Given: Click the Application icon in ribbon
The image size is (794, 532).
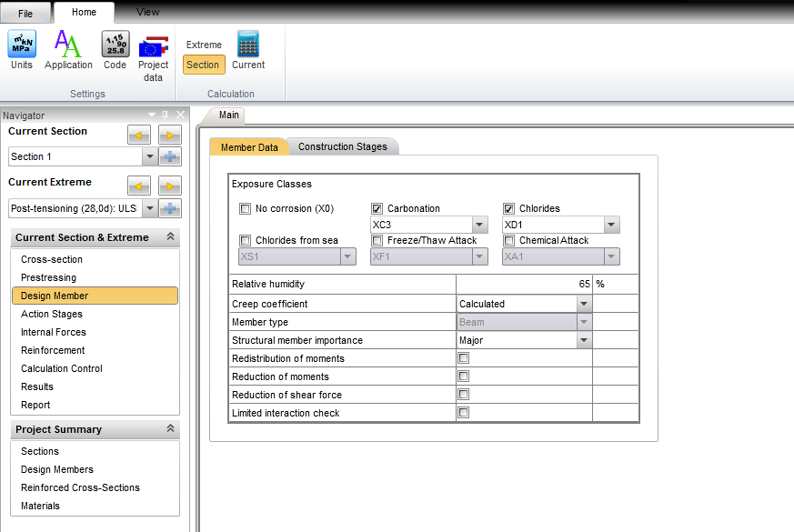Looking at the screenshot, I should [x=68, y=50].
